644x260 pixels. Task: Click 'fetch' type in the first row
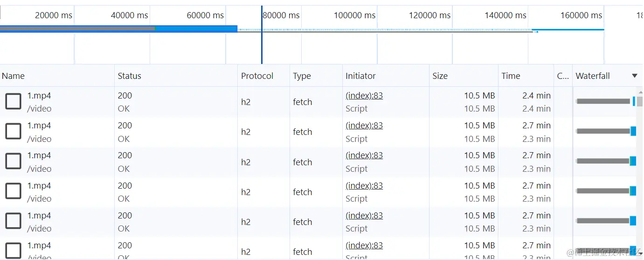pos(302,102)
